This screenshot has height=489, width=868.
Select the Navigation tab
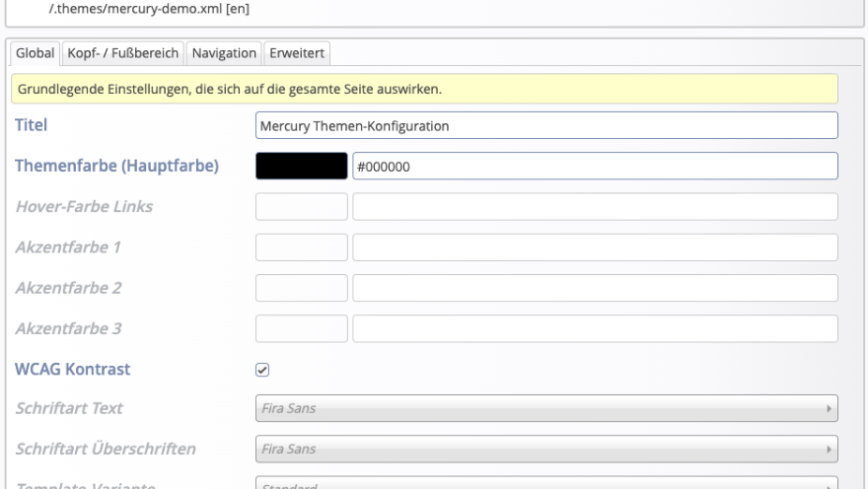[x=225, y=52]
